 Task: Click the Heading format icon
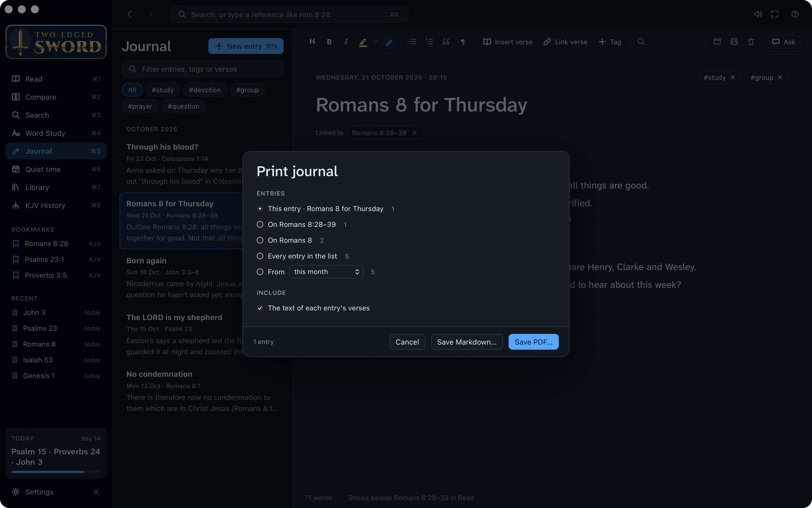pyautogui.click(x=312, y=42)
